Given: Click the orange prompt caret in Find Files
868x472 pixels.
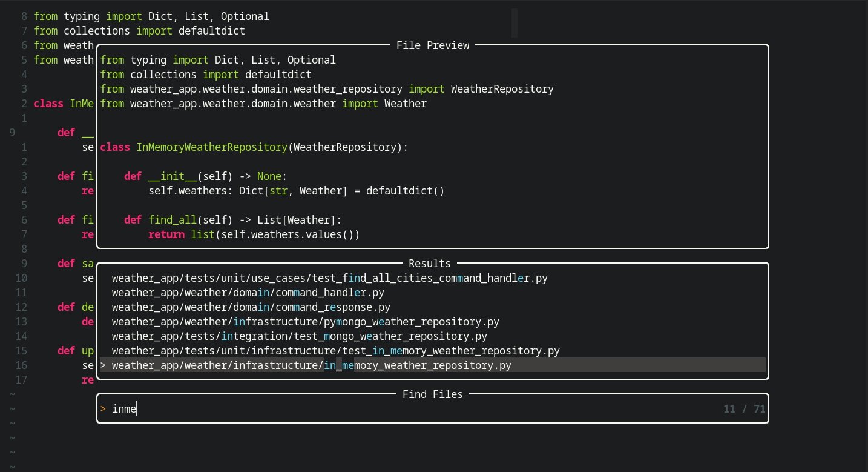Looking at the screenshot, I should click(x=103, y=409).
